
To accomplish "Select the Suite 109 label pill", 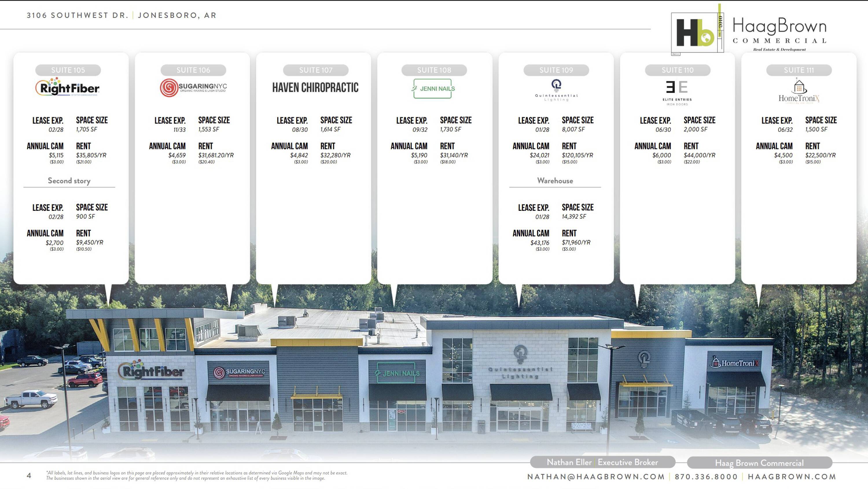I will [x=556, y=70].
